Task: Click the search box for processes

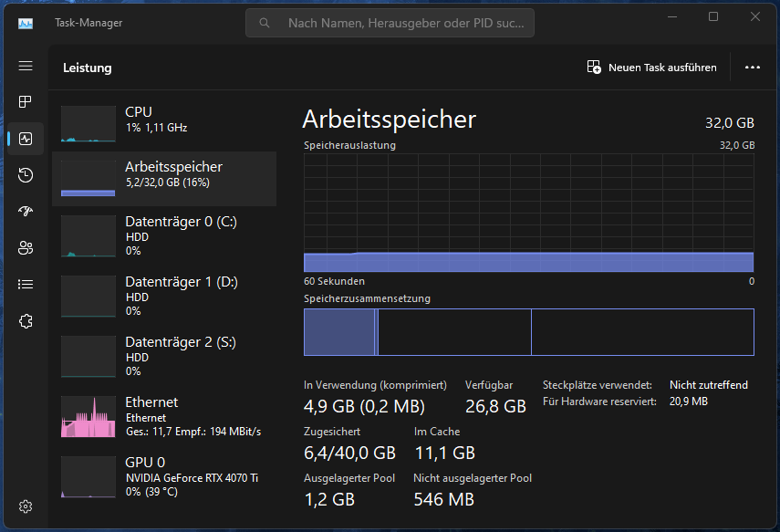Action: (x=390, y=23)
